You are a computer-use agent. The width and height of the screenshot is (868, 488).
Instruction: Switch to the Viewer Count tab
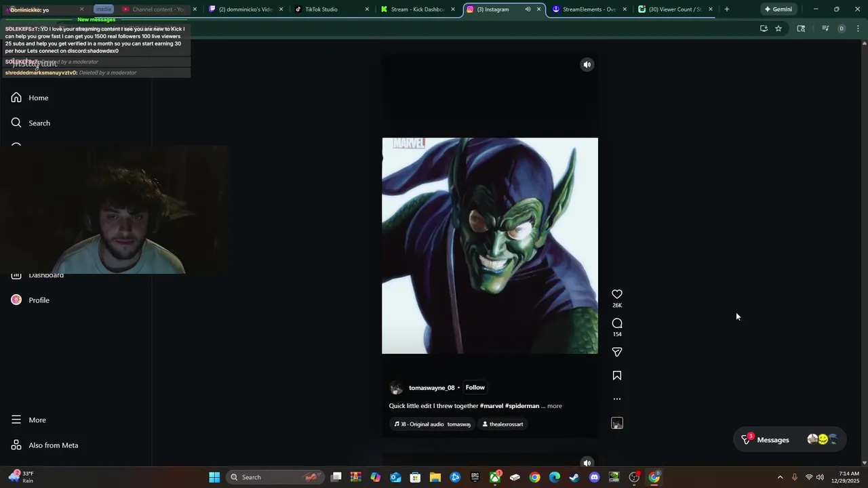(676, 9)
